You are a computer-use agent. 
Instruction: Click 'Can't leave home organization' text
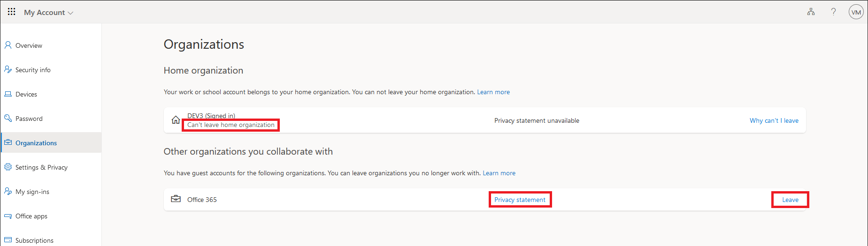point(231,125)
